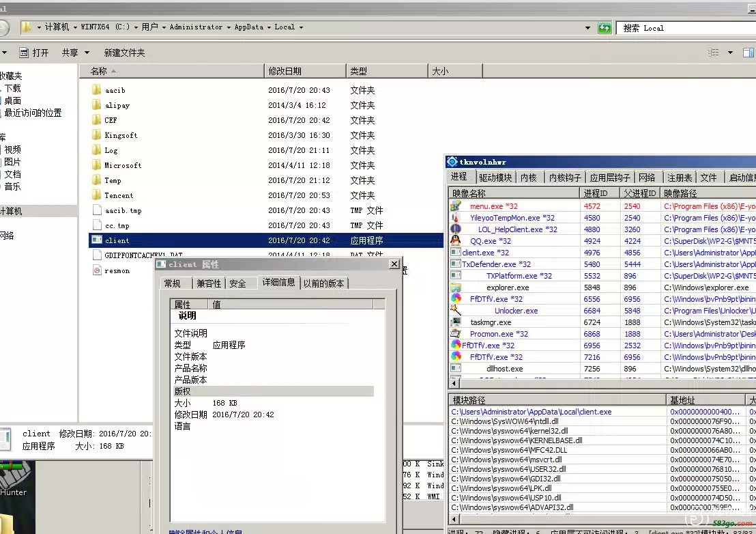The width and height of the screenshot is (756, 534).
Task: Select the Microsoft folder icon
Action: click(96, 165)
